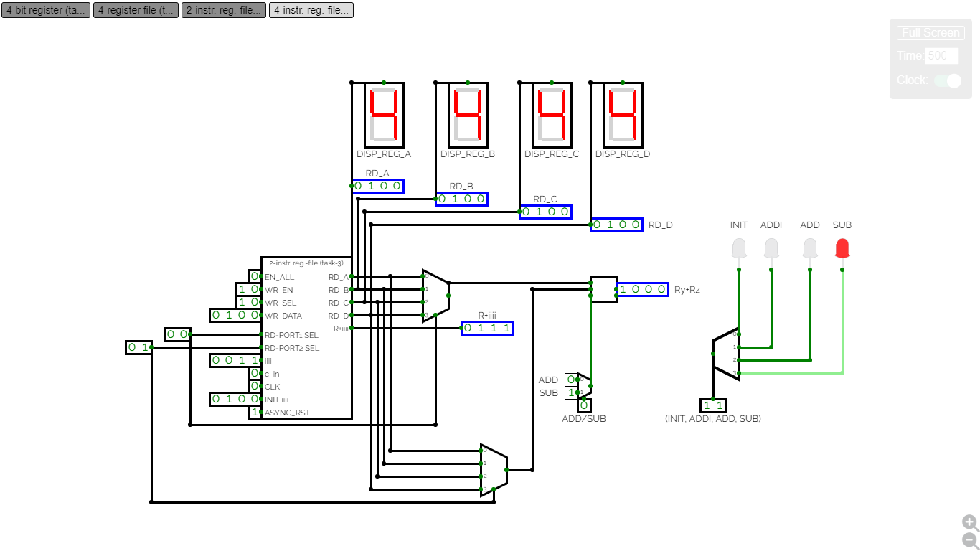Click the R+iiii output value box
The height and width of the screenshot is (551, 980).
click(x=487, y=328)
